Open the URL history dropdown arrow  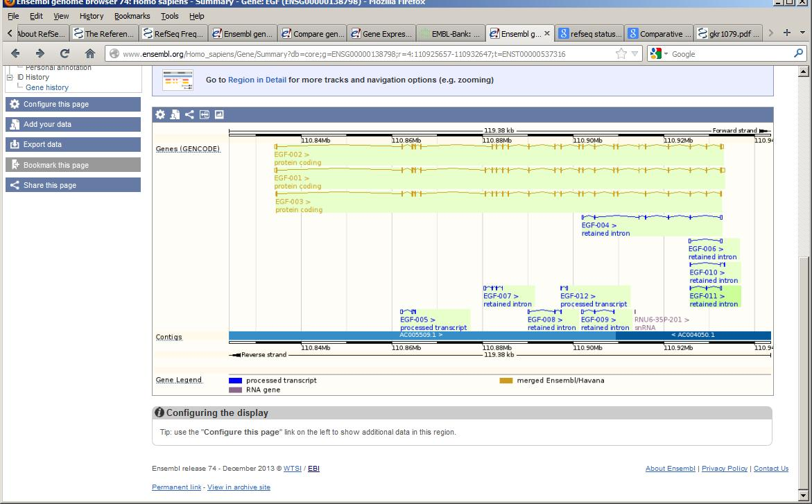(634, 53)
